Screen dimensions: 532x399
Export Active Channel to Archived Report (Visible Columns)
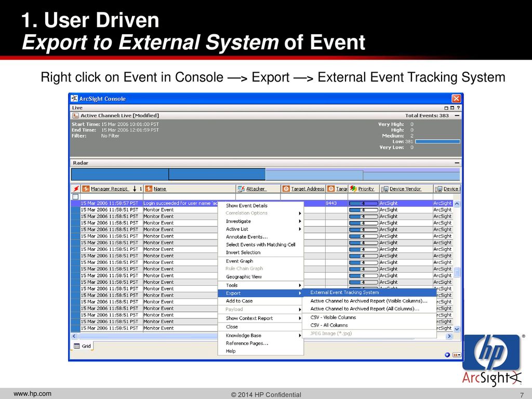point(369,301)
